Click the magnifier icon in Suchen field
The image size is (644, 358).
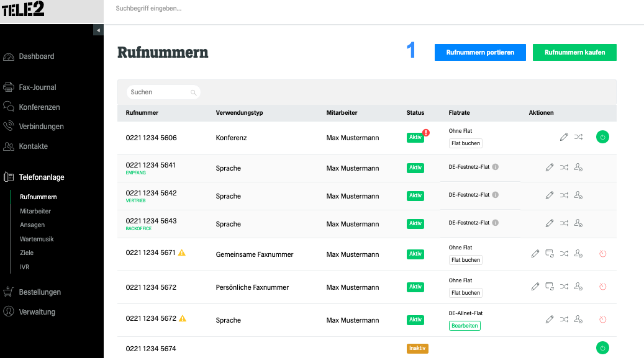(x=193, y=92)
